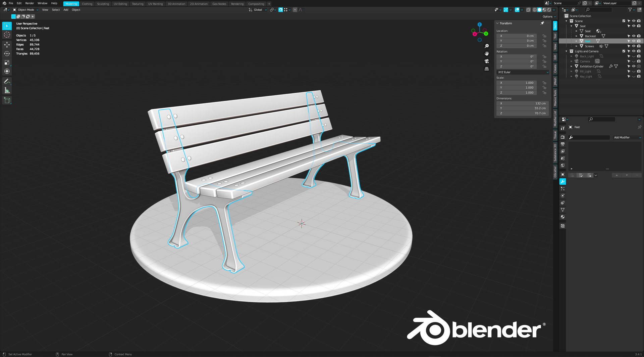Open the Object Constraints properties tab icon
The image size is (644, 357).
click(563, 203)
